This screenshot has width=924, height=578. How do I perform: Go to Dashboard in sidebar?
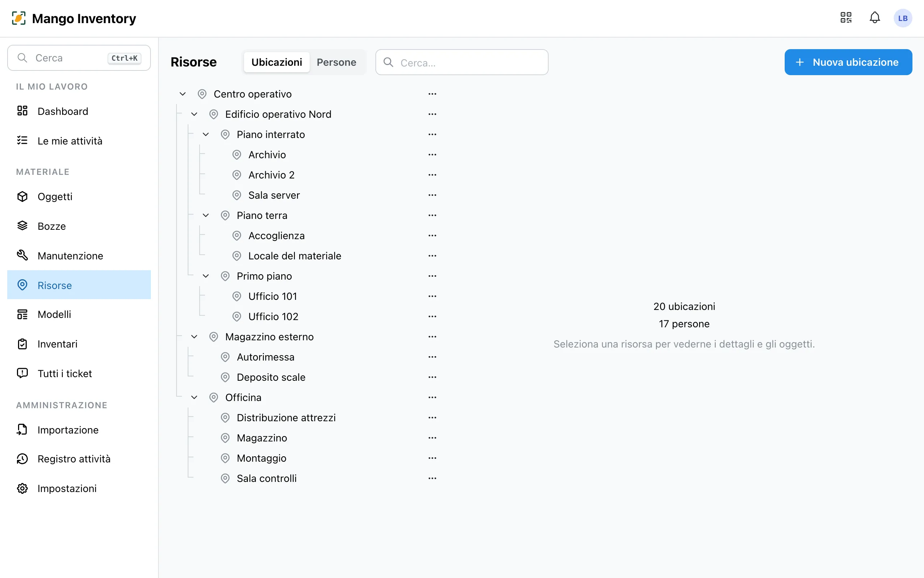coord(79,111)
